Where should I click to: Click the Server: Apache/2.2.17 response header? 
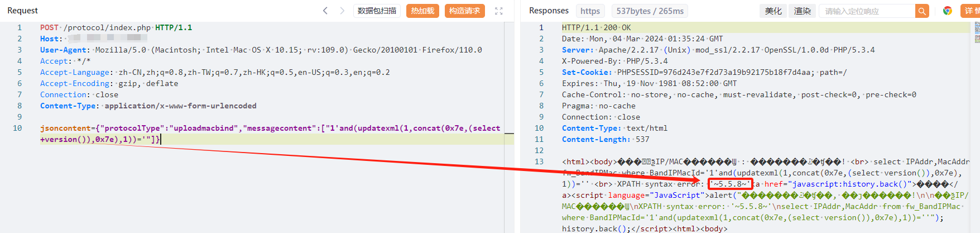coord(718,50)
